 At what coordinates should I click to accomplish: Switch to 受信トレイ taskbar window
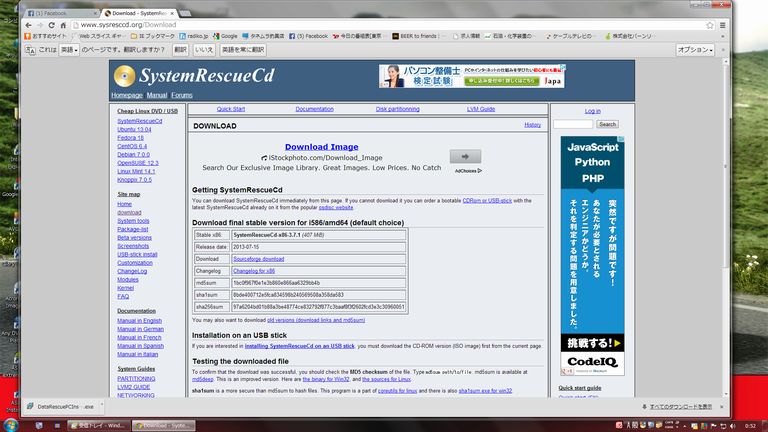click(98, 426)
